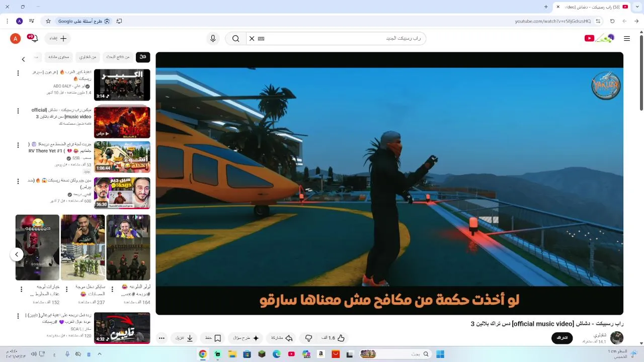Viewport: 644px width, 362px height.
Task: Download the video
Action: pos(184,338)
